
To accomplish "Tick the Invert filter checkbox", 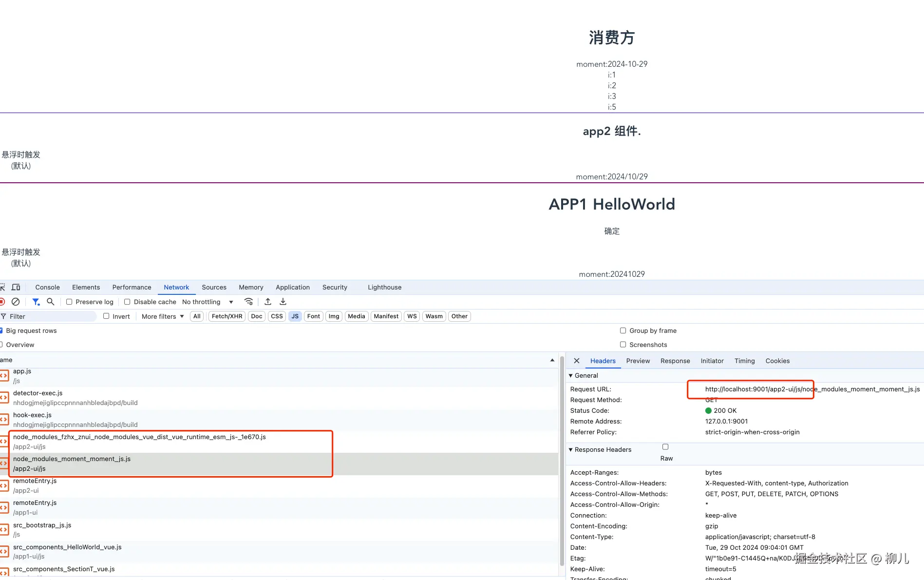I will pos(106,316).
